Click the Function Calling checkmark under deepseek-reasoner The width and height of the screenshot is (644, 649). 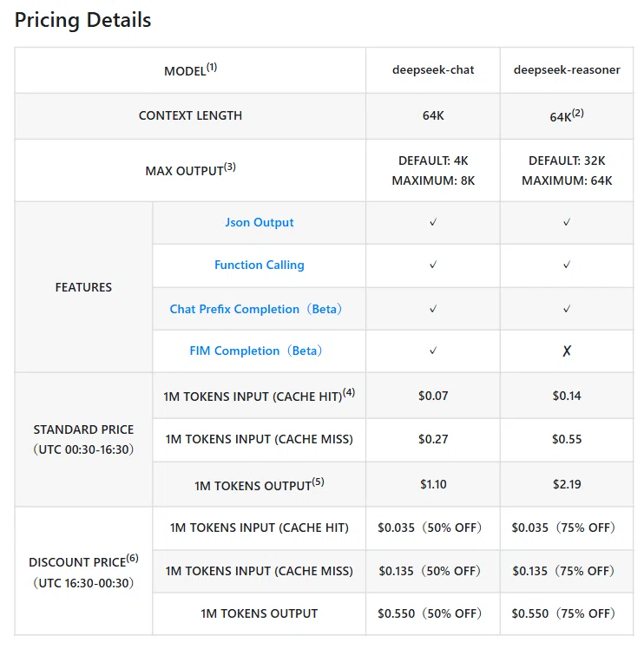tap(567, 265)
